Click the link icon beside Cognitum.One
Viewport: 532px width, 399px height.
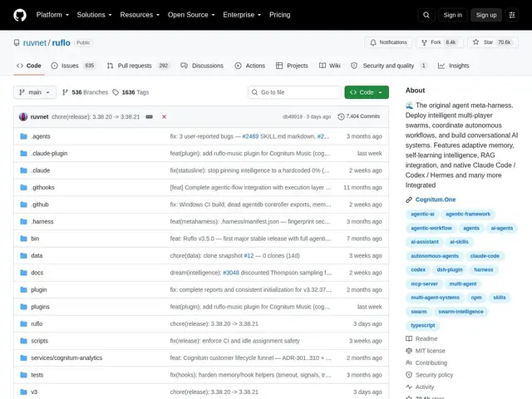click(x=409, y=199)
